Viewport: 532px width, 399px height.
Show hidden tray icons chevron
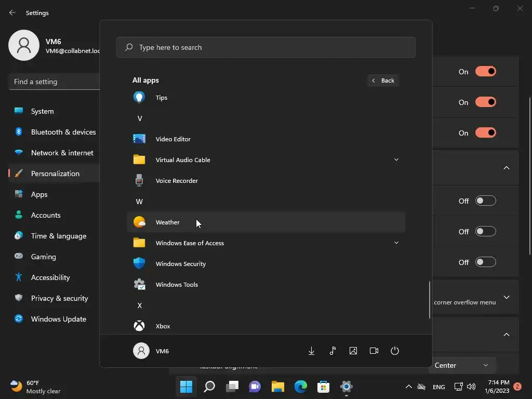coord(409,387)
